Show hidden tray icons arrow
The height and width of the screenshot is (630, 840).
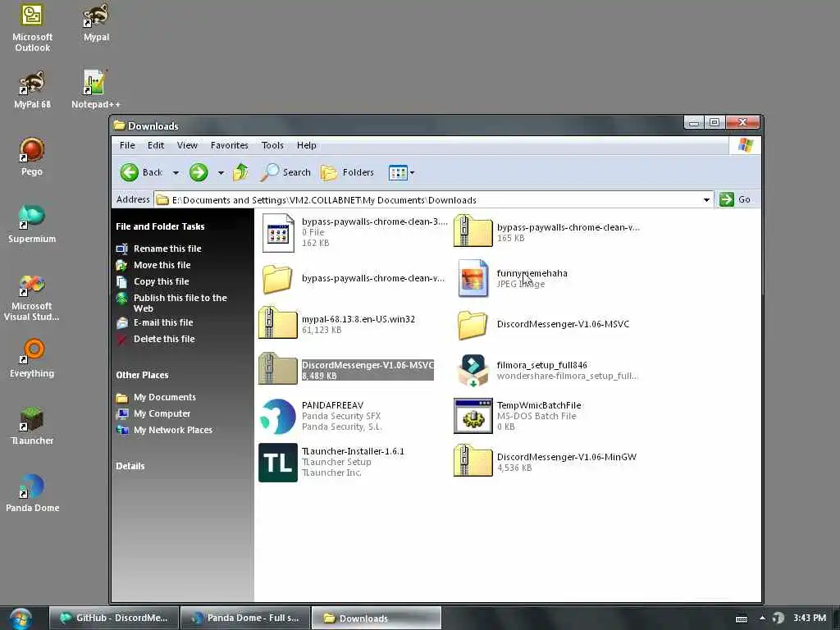[762, 618]
